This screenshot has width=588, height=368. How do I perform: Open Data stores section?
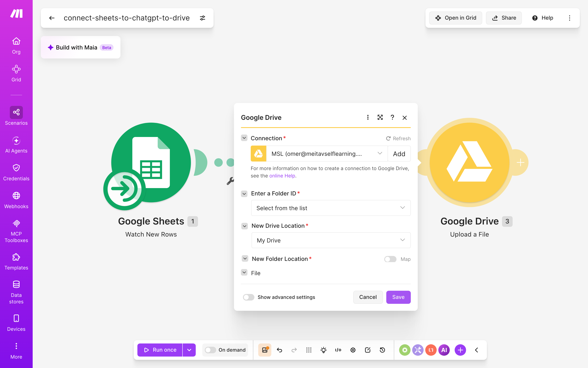coord(16,292)
